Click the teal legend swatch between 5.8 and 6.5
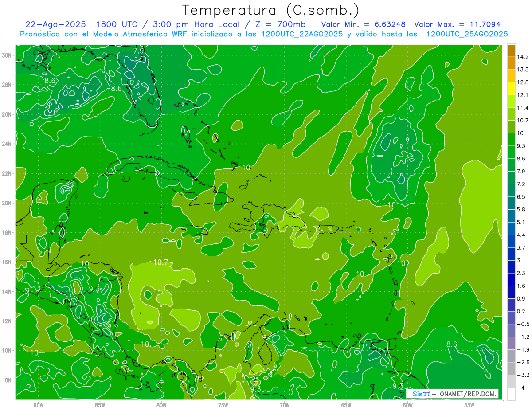 point(511,203)
